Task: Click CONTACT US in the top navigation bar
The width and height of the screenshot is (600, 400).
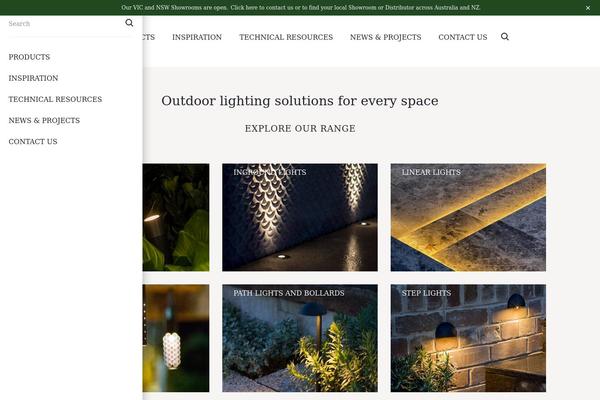Action: pyautogui.click(x=463, y=37)
